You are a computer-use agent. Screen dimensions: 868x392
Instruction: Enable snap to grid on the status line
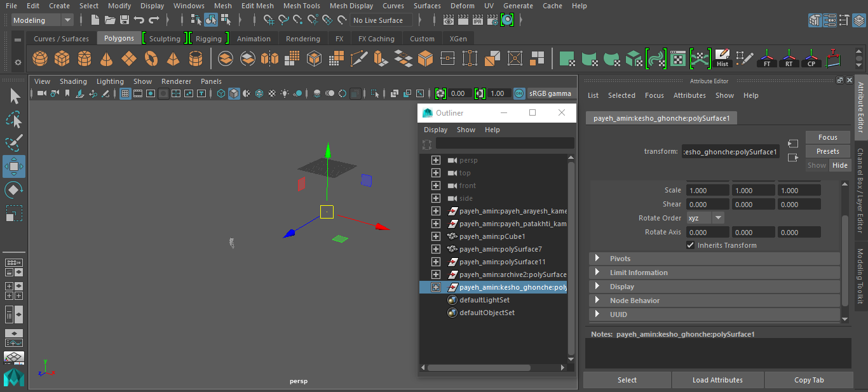point(269,20)
